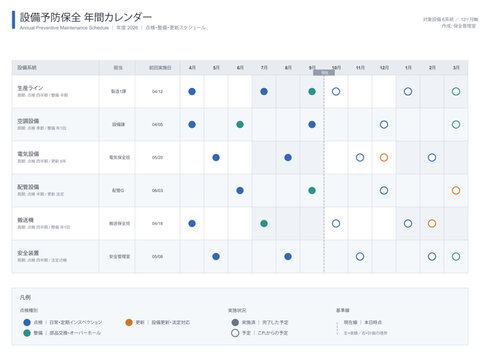Click the 04/18 last-performed date
This screenshot has height=360, width=480.
coord(157,223)
